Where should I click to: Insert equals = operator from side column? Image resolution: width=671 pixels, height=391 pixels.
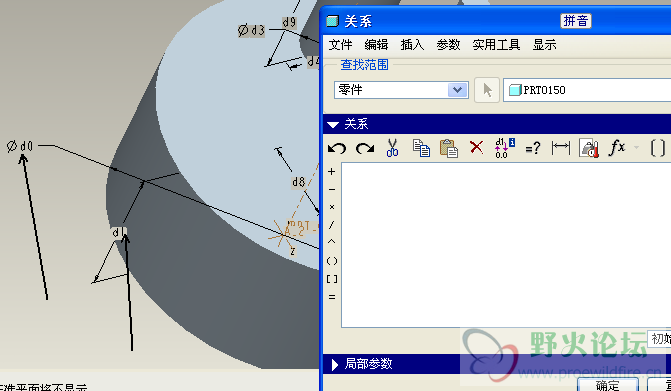coord(332,297)
